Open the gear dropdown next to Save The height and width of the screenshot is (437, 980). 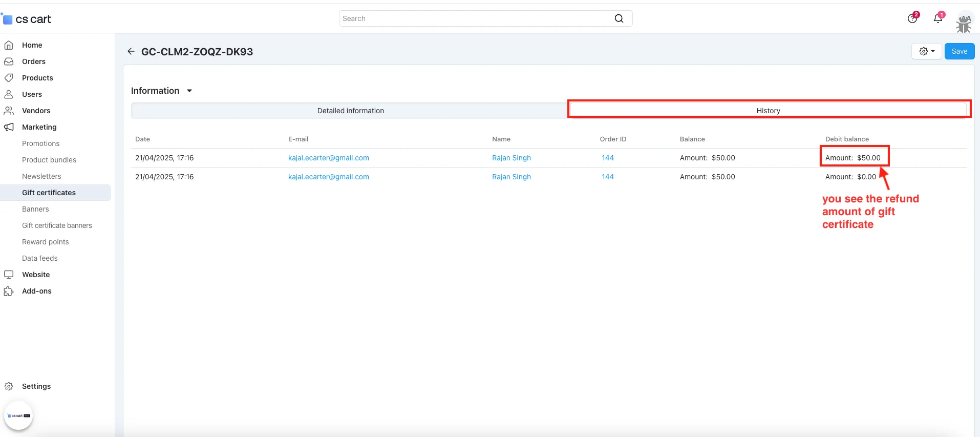coord(926,51)
